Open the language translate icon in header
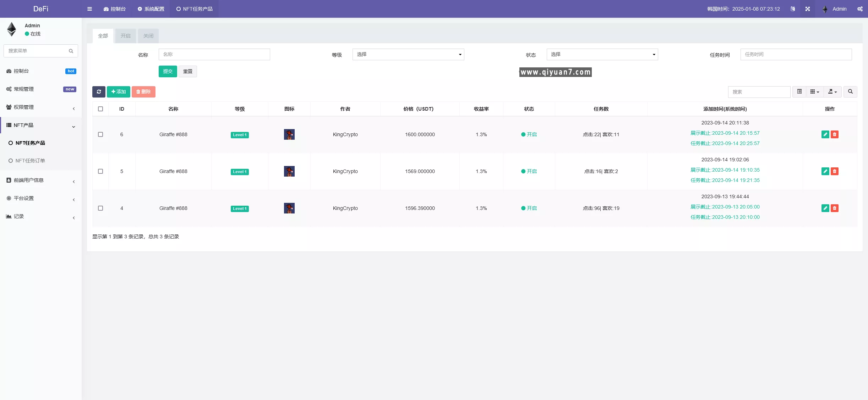868x400 pixels. [793, 9]
